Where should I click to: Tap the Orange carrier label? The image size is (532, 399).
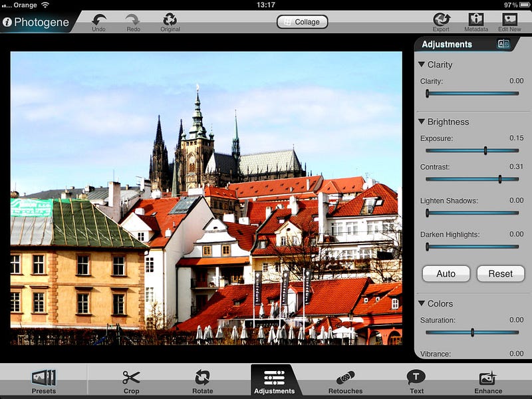tap(25, 5)
